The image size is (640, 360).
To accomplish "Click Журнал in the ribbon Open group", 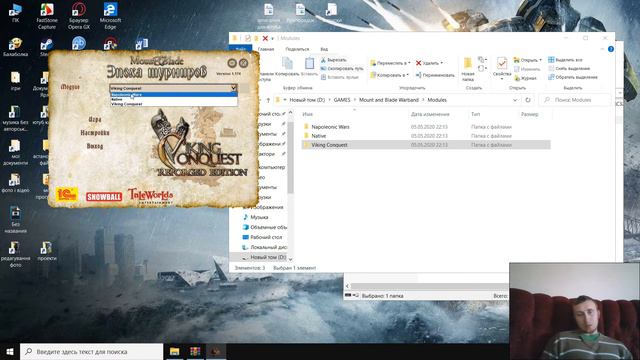I will point(525,78).
